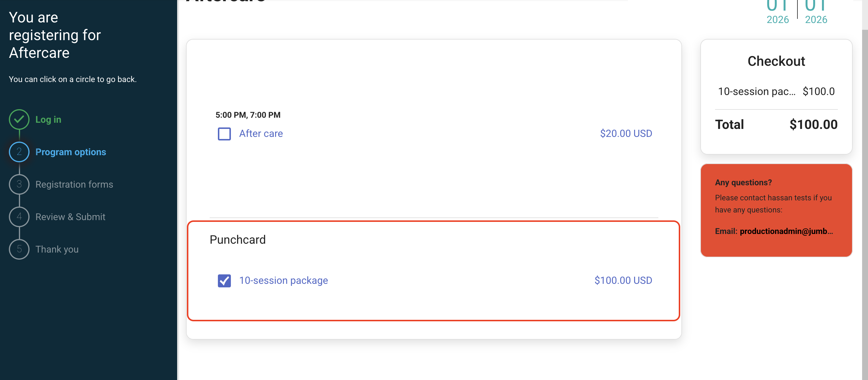Image resolution: width=868 pixels, height=380 pixels.
Task: Click step 2 Program options circle
Action: coord(19,152)
